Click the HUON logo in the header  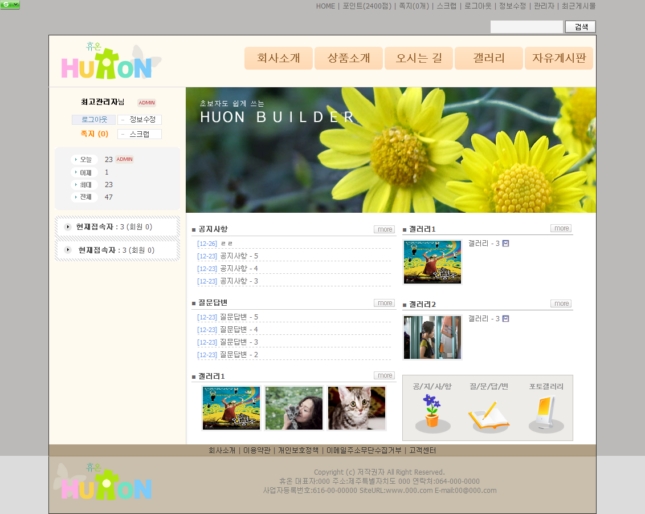click(x=106, y=62)
